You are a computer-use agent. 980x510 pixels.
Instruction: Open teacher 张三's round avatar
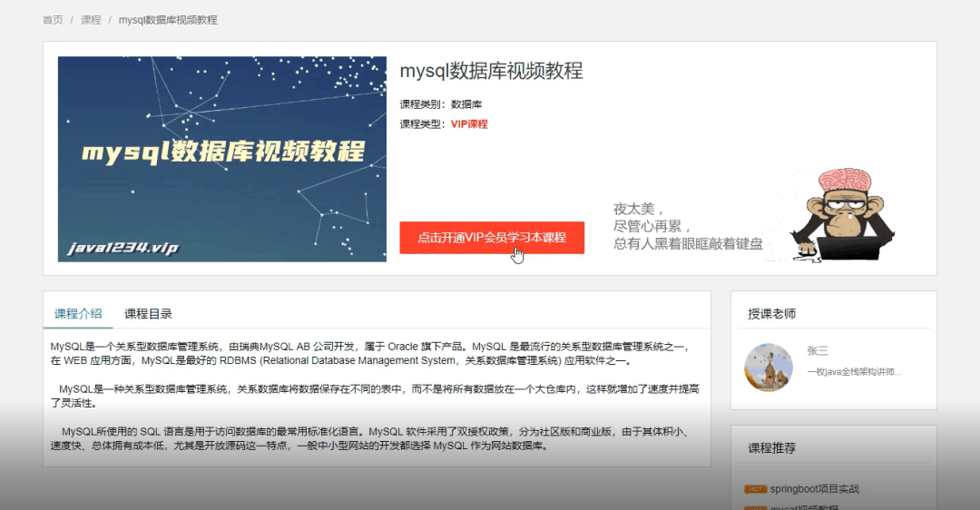(769, 368)
